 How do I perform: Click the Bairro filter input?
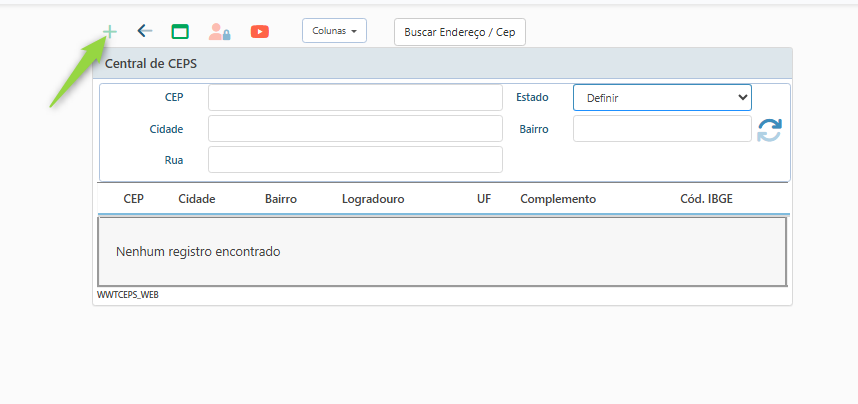pos(662,129)
